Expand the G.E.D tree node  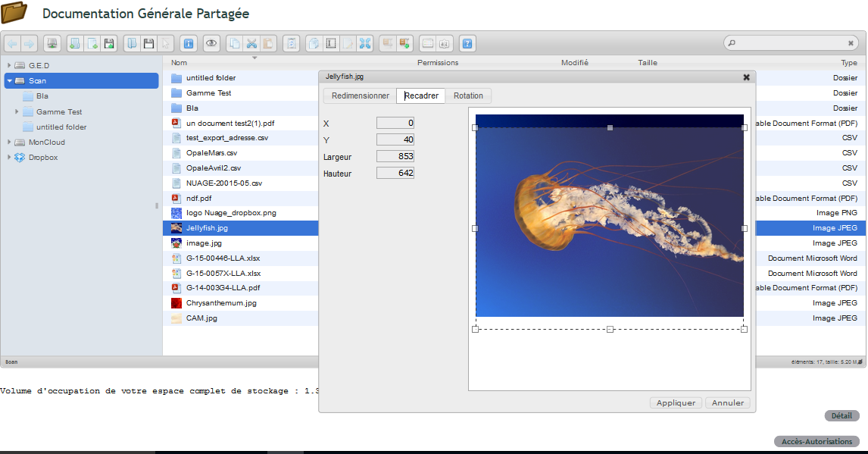coord(9,65)
